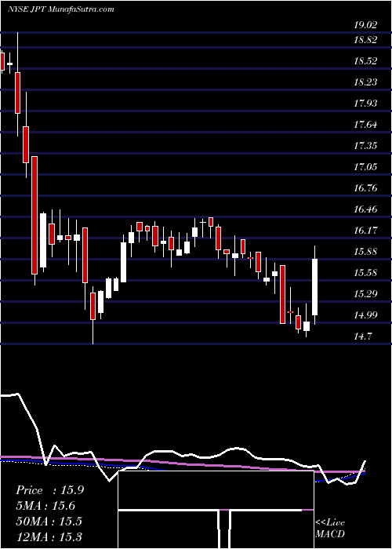The width and height of the screenshot is (392, 549).
Task: Click the 19.02 price axis label
Action: click(x=365, y=25)
